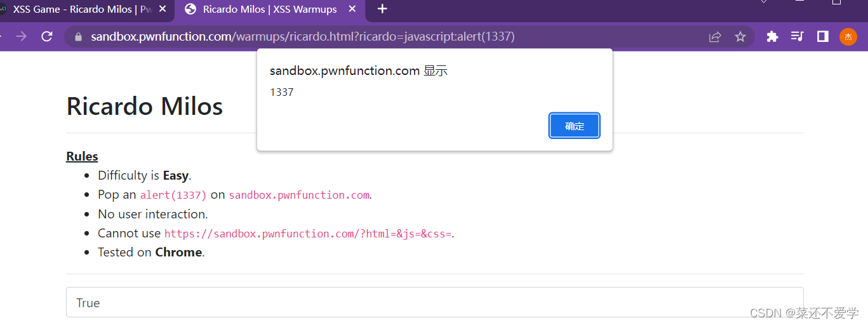This screenshot has height=325, width=868.
Task: Share this page via share icon
Action: click(x=715, y=37)
